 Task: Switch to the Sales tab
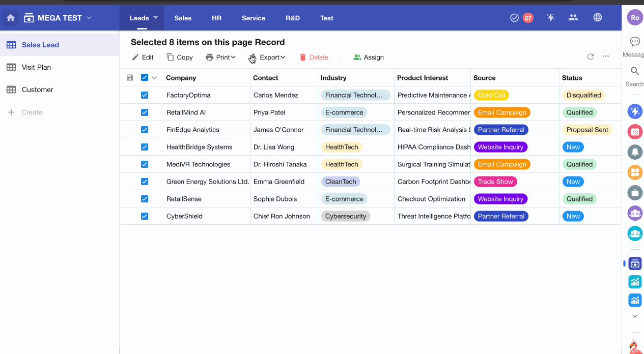[x=183, y=18]
